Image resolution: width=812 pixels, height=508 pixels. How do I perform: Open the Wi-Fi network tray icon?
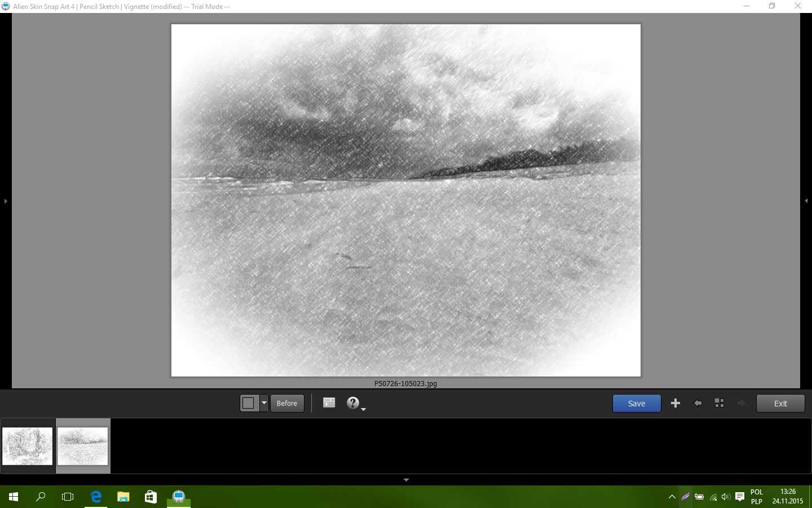coord(713,497)
